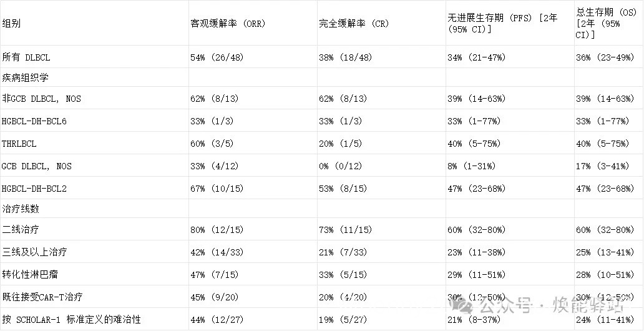
Task: Click the 三线及以上治疗 row label
Action: pos(34,252)
